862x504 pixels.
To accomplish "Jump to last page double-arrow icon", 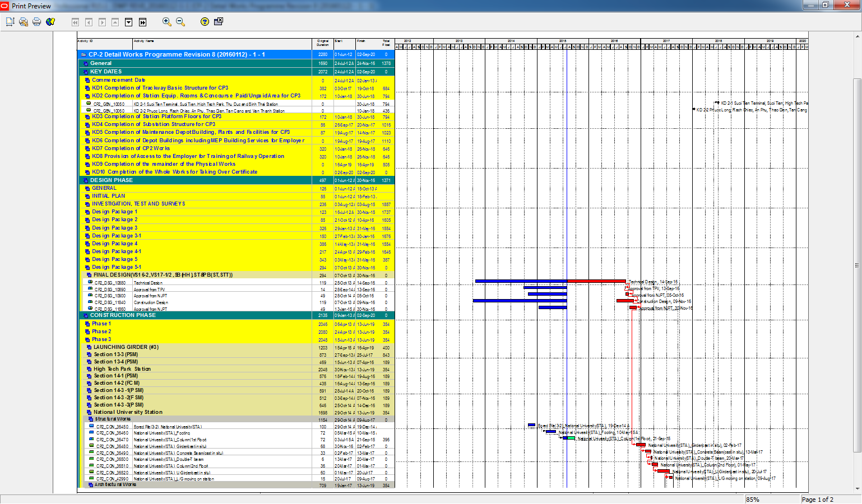I will pyautogui.click(x=142, y=22).
